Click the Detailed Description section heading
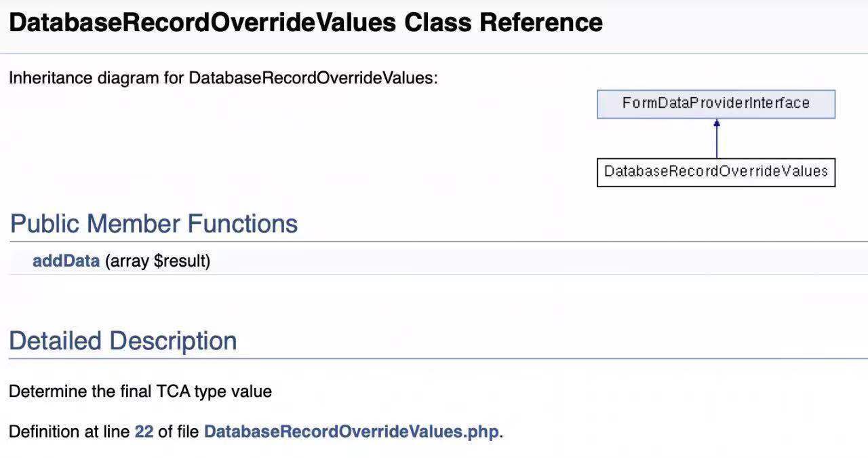This screenshot has height=458, width=868. click(123, 341)
